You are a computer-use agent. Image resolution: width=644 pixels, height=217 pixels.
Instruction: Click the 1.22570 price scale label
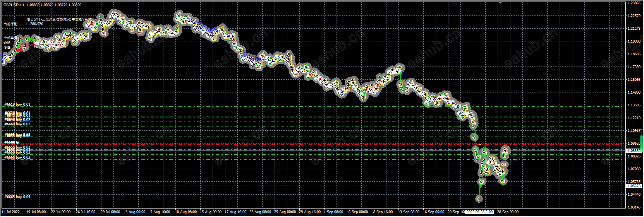tap(634, 16)
